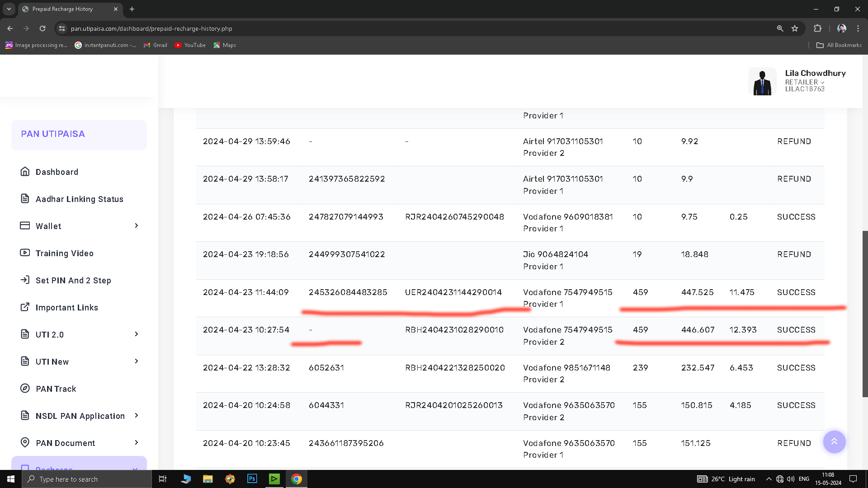Click the page's vertical scrollbar thumb
868x488 pixels.
[x=865, y=314]
